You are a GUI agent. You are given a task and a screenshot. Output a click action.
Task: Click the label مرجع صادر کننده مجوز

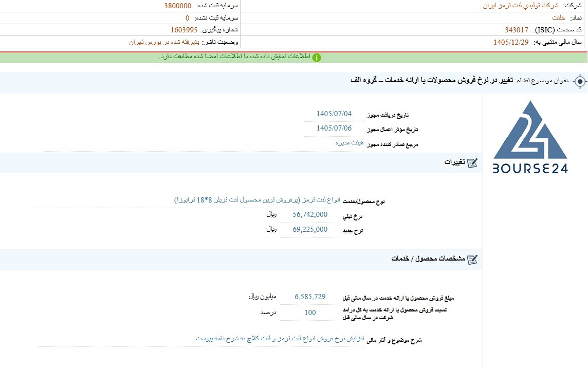coord(392,144)
